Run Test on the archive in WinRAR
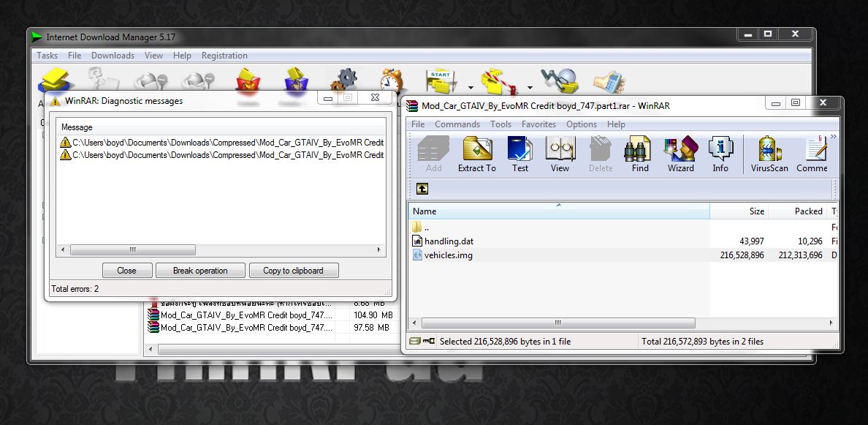868x425 pixels. 519,154
